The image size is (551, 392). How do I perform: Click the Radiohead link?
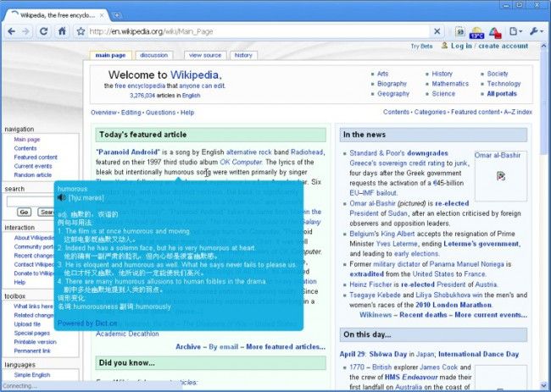307,152
